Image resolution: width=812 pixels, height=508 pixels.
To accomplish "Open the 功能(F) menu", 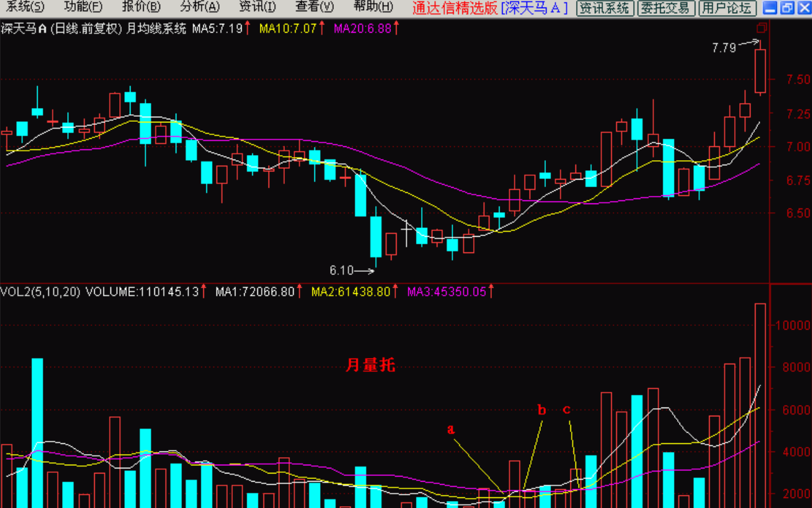I will (x=83, y=7).
